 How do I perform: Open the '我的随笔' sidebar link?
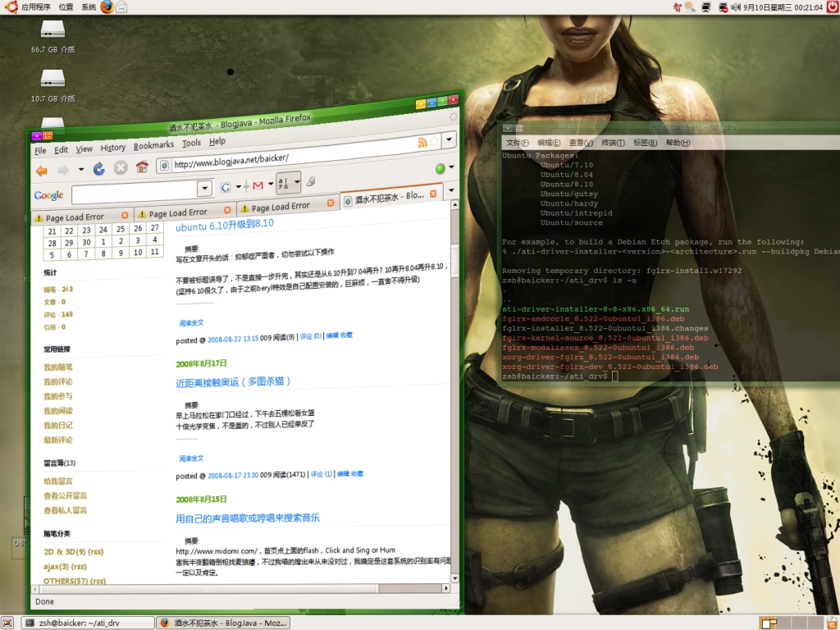[58, 367]
